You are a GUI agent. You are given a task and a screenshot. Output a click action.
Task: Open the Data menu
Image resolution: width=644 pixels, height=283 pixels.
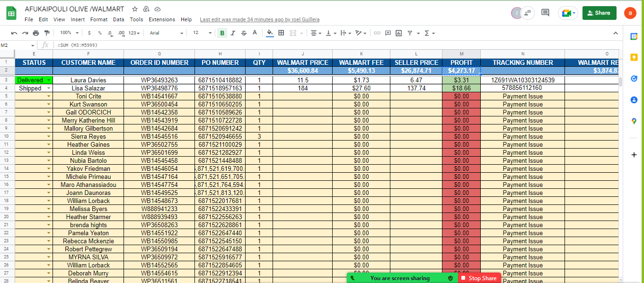[119, 19]
